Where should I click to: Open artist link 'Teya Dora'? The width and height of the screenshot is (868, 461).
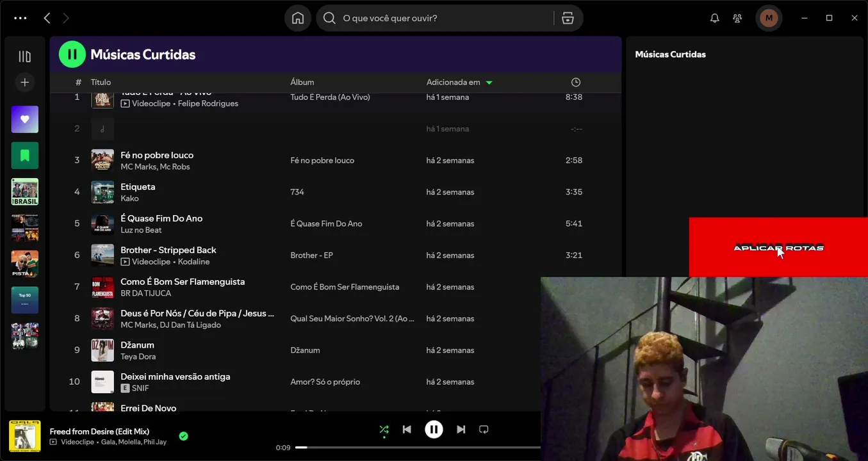138,357
